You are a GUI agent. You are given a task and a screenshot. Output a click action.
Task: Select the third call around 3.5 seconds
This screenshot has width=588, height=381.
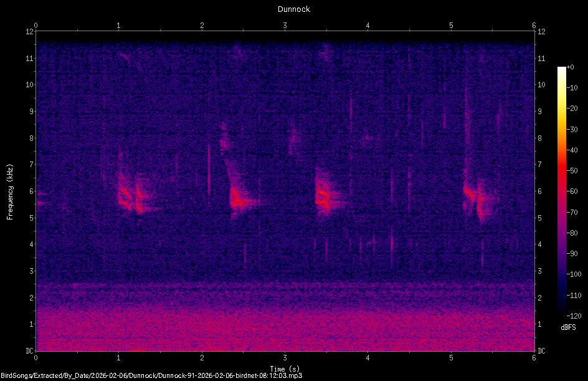[324, 196]
